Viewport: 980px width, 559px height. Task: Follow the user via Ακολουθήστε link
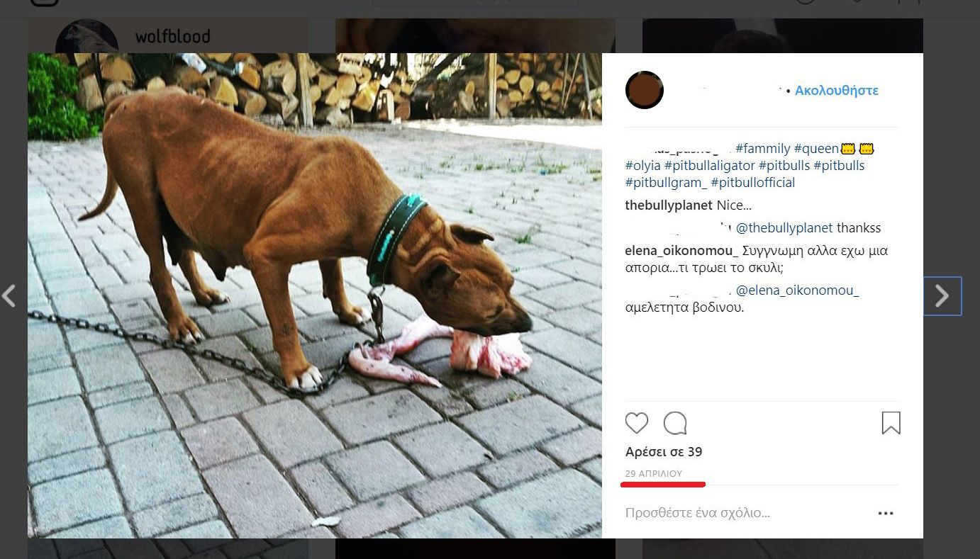pyautogui.click(x=836, y=90)
